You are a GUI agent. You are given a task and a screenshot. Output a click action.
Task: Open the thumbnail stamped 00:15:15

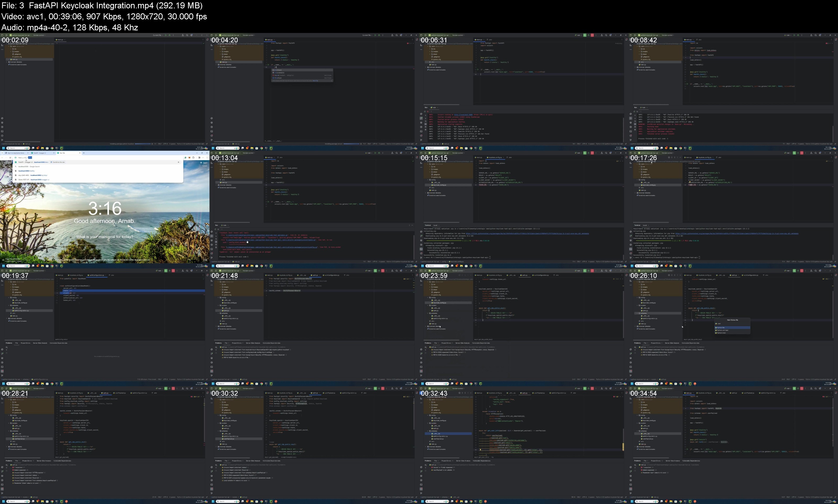coord(524,210)
